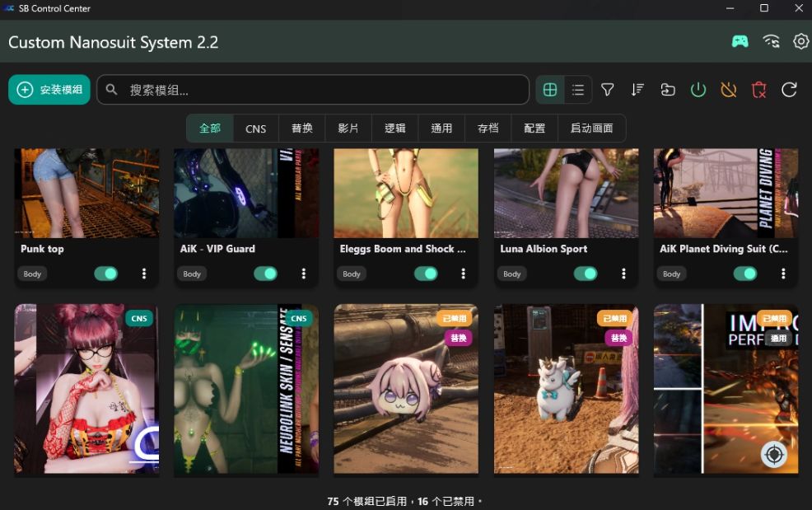Open settings gear in header

[800, 41]
